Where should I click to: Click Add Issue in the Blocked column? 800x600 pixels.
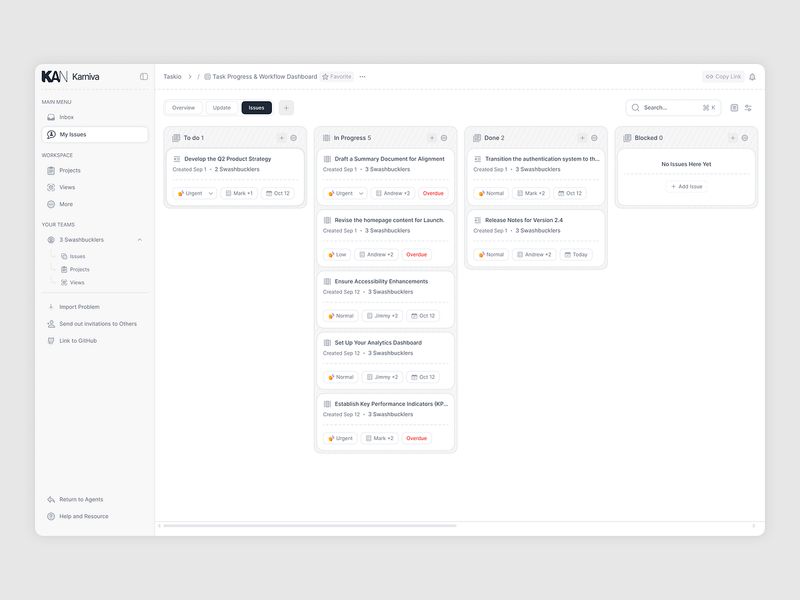(686, 187)
